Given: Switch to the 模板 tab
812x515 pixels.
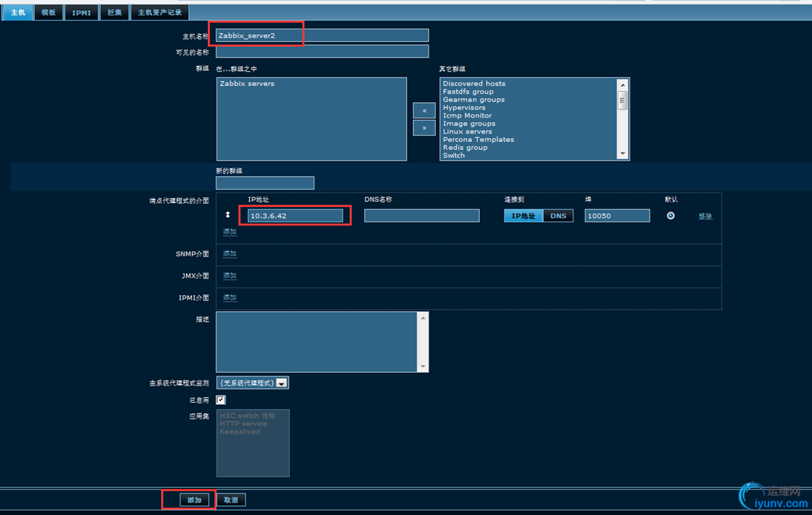Looking at the screenshot, I should point(49,13).
